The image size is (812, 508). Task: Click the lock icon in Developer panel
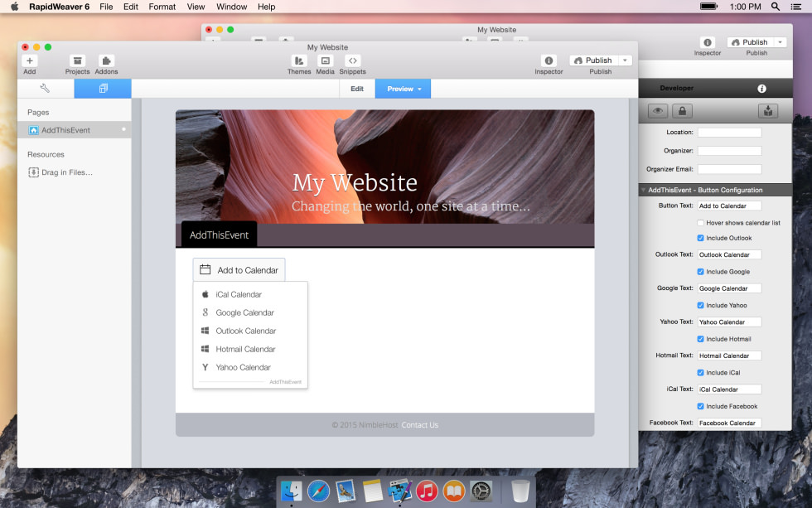point(682,111)
